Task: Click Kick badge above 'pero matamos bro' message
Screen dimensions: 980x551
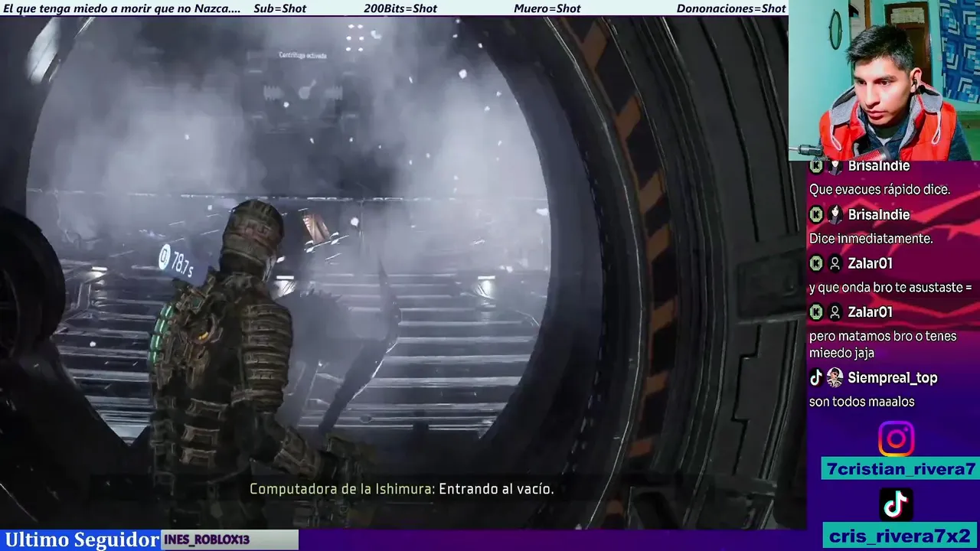Action: (x=816, y=312)
